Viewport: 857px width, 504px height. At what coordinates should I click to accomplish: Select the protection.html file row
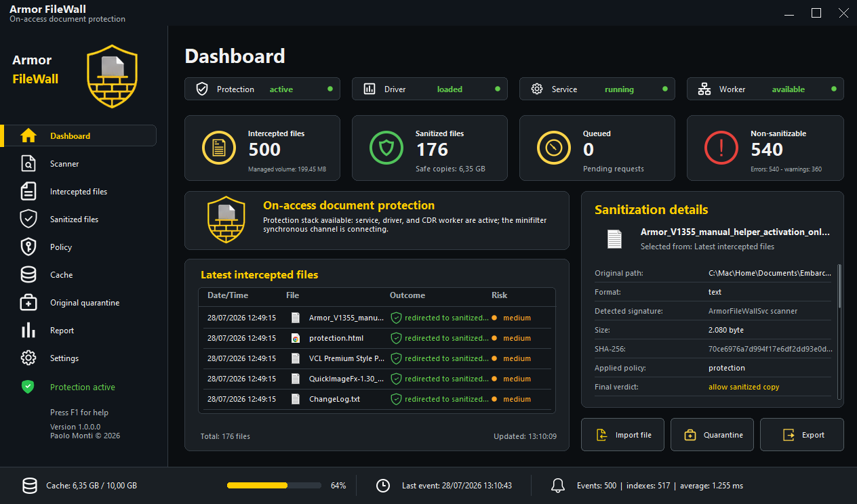376,338
